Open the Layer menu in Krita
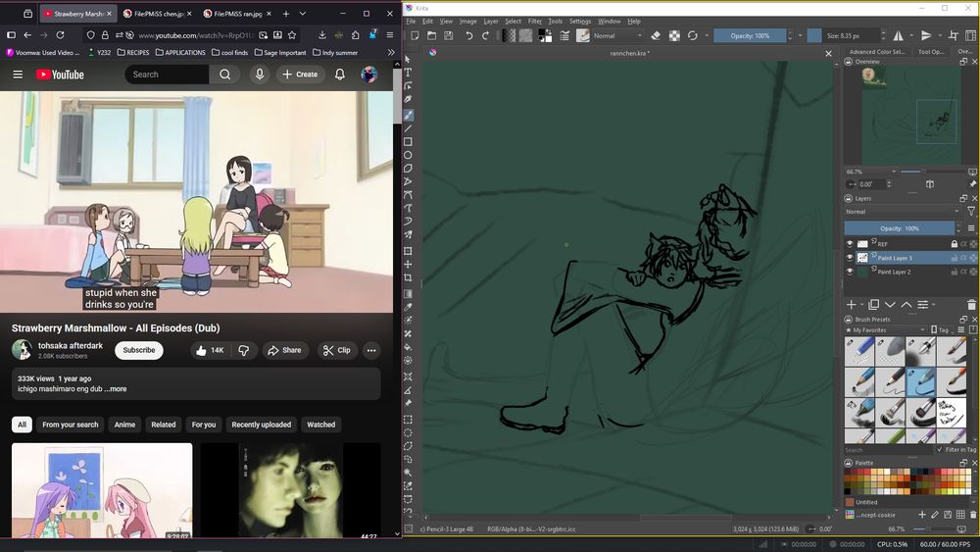Image resolution: width=980 pixels, height=552 pixels. (x=491, y=22)
